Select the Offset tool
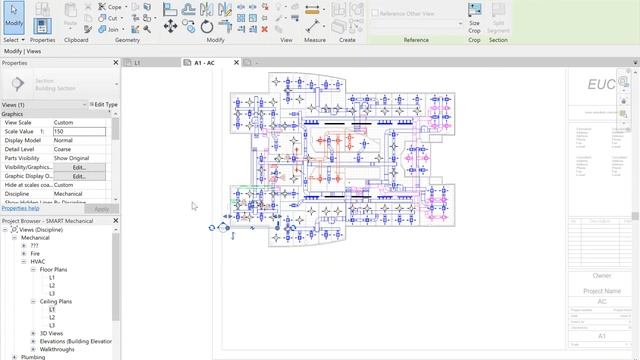Screen dimensions: 640x360 tap(188, 9)
